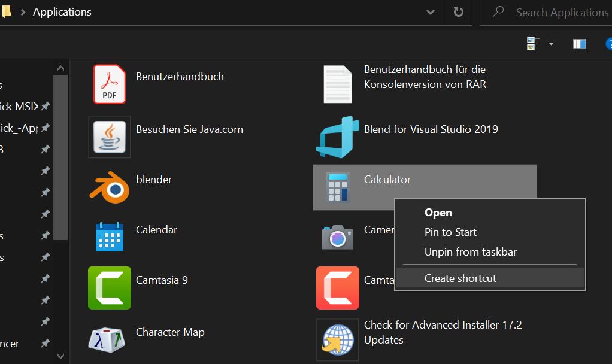Viewport: 612px width, 364px height.
Task: Click the Character Map icon
Action: [107, 340]
